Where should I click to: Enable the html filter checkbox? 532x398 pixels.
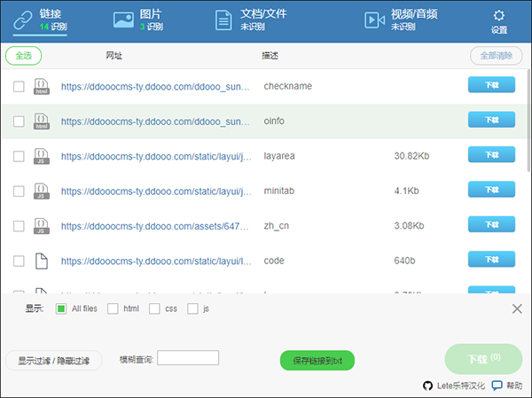[113, 308]
